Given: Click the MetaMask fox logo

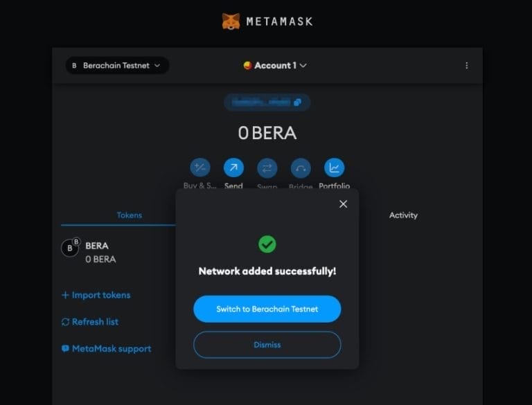Looking at the screenshot, I should (x=231, y=21).
